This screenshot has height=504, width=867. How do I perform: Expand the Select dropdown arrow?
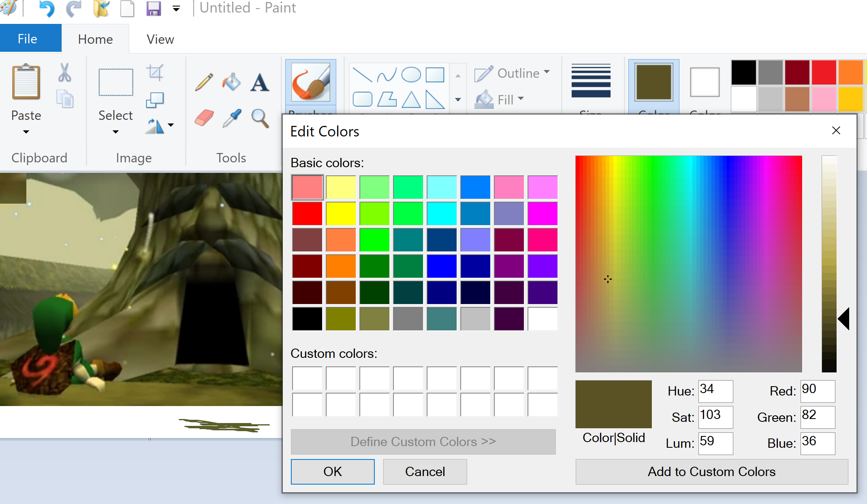[115, 132]
